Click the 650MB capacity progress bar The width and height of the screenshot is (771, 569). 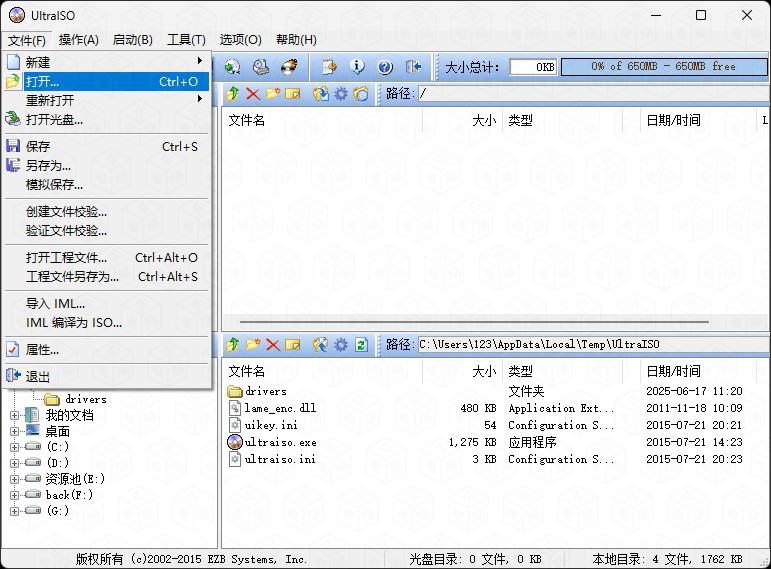click(662, 67)
